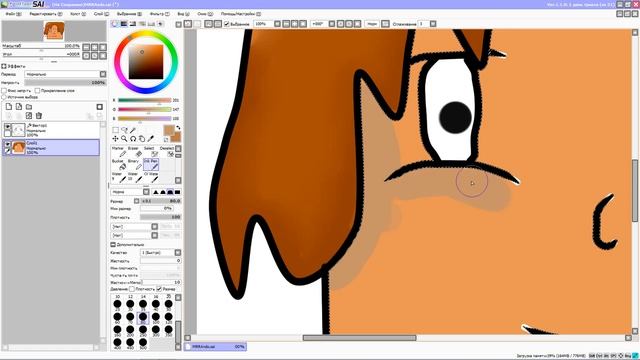Pick the Move tool (cross arrows)
This screenshot has height=360, width=640.
pyautogui.click(x=116, y=139)
